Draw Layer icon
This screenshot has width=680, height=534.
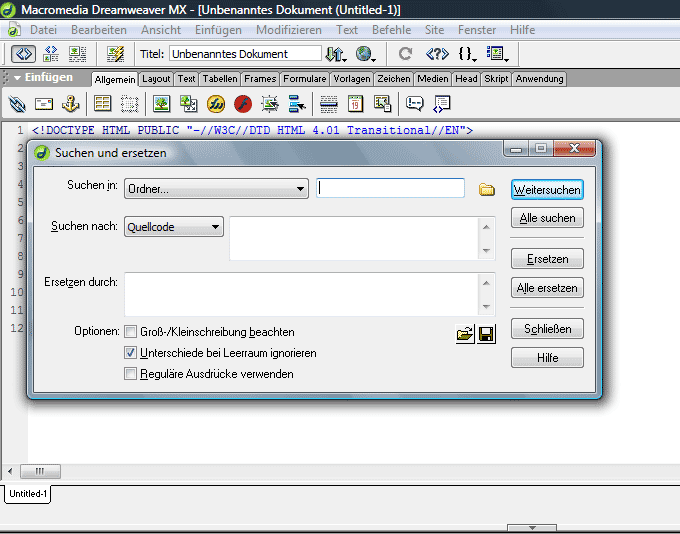129,104
